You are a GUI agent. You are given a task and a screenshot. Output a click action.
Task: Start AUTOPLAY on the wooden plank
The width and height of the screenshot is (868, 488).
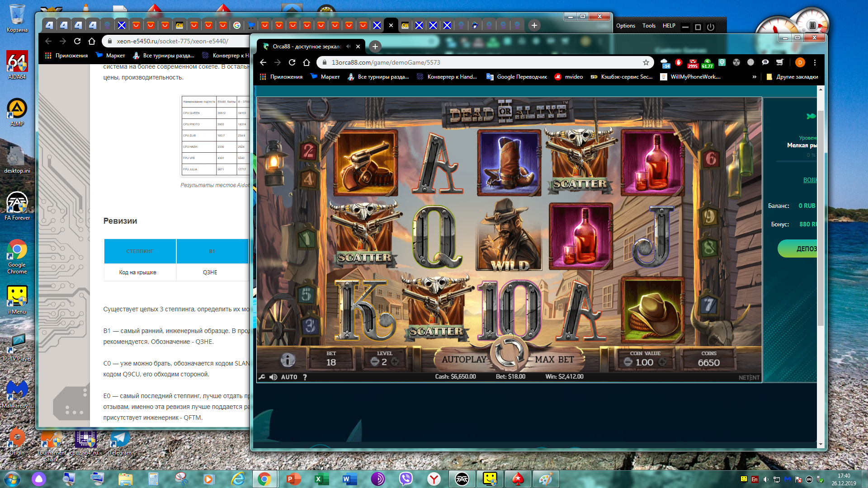click(464, 359)
